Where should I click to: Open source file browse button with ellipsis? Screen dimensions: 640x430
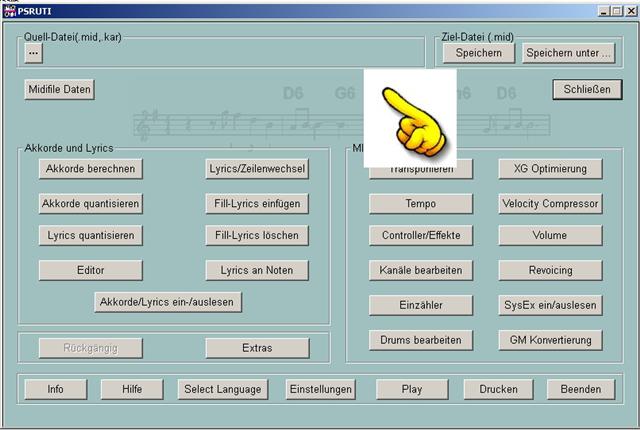point(34,53)
